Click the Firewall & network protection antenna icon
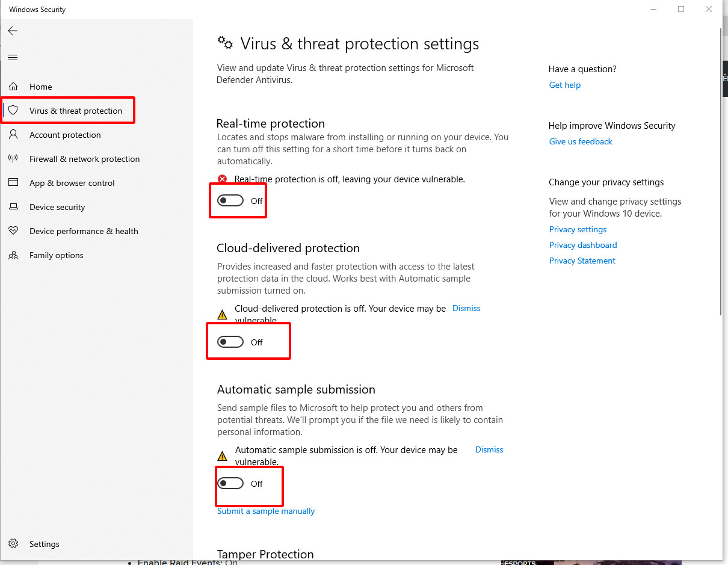This screenshot has height=565, width=728. click(x=13, y=159)
